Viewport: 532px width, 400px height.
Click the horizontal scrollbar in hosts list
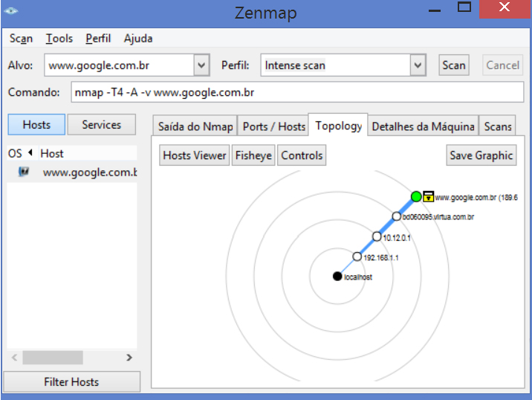click(52, 358)
